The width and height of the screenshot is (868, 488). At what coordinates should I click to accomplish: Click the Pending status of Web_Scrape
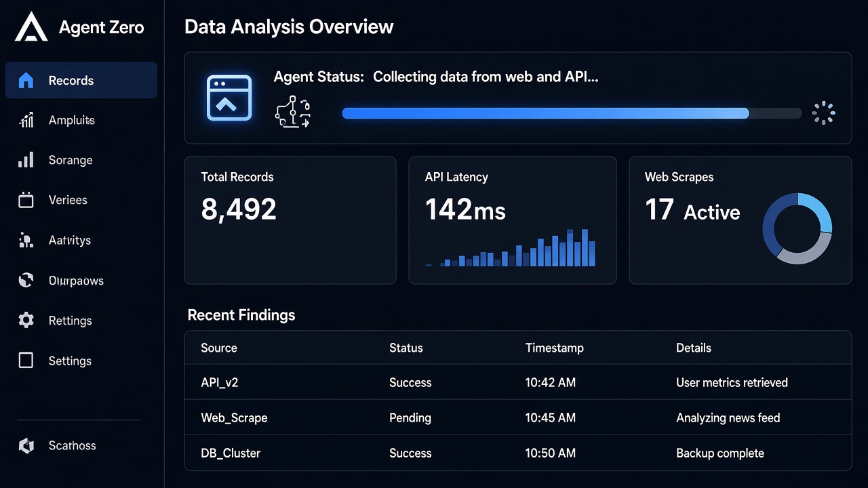tap(410, 418)
